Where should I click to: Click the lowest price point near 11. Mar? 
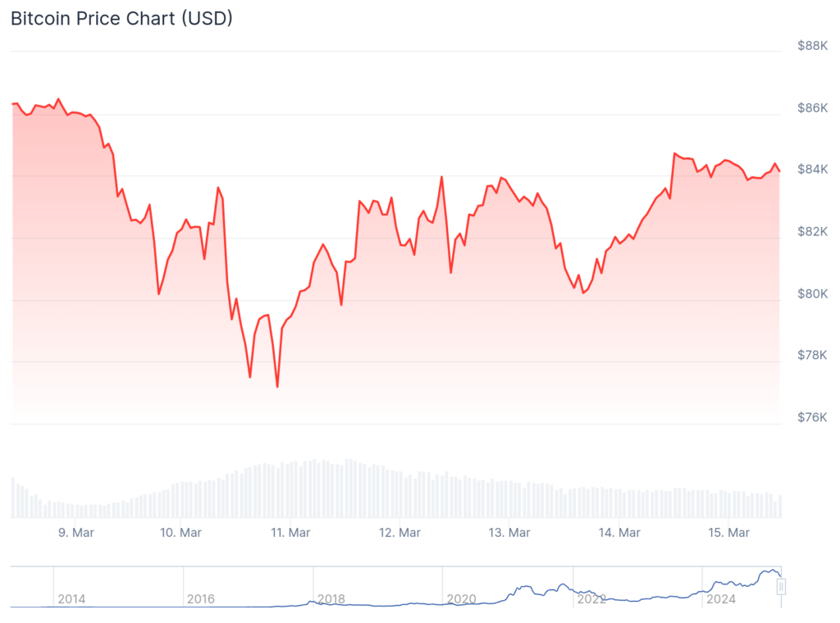pos(277,386)
